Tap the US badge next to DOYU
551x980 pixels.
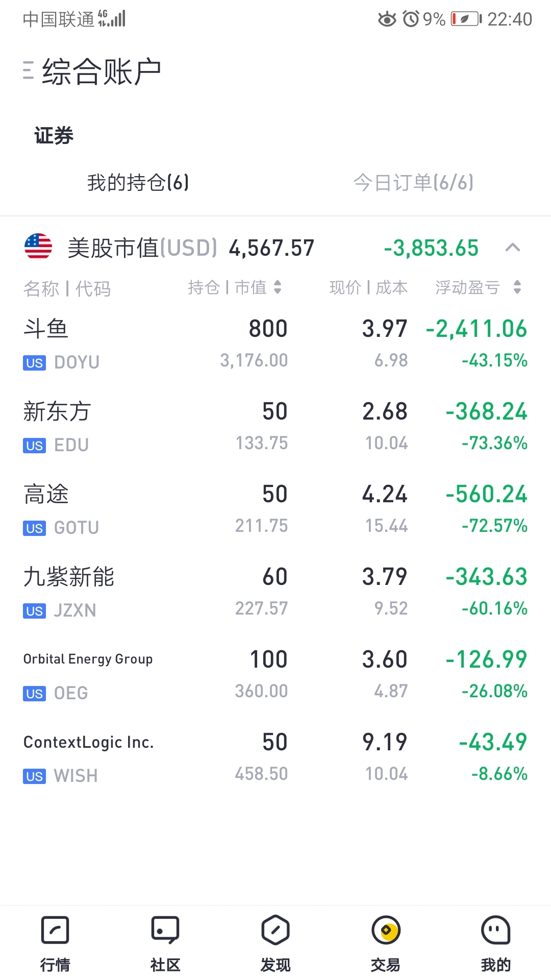point(34,363)
